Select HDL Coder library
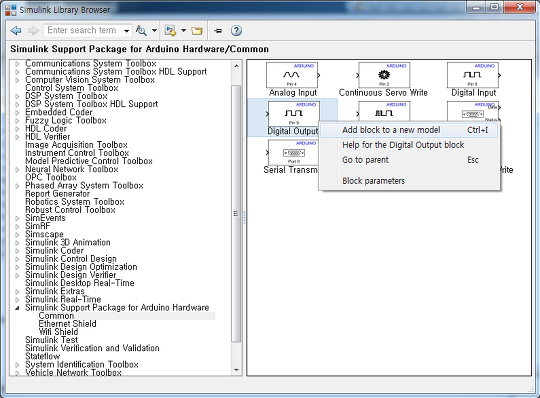The image size is (540, 398). (x=46, y=129)
